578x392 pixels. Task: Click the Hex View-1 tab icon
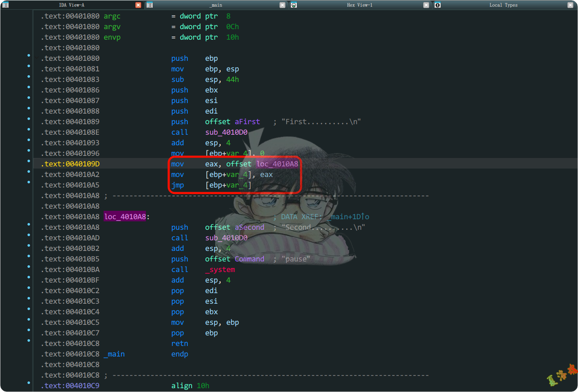point(294,5)
